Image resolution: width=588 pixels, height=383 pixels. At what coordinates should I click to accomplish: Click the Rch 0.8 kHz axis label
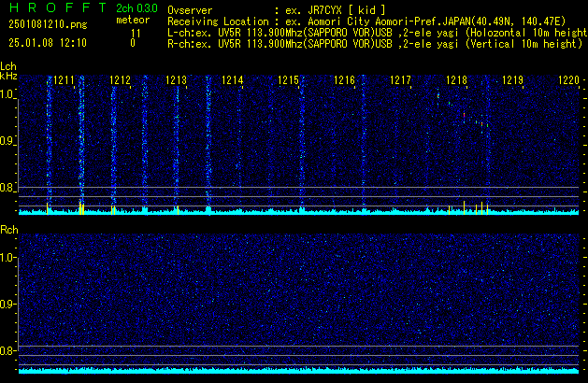7,350
